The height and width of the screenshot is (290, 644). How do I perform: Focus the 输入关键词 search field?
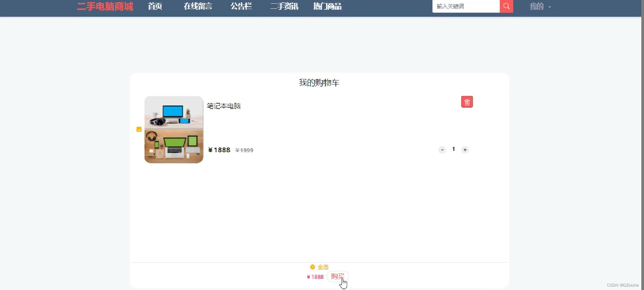pyautogui.click(x=466, y=6)
